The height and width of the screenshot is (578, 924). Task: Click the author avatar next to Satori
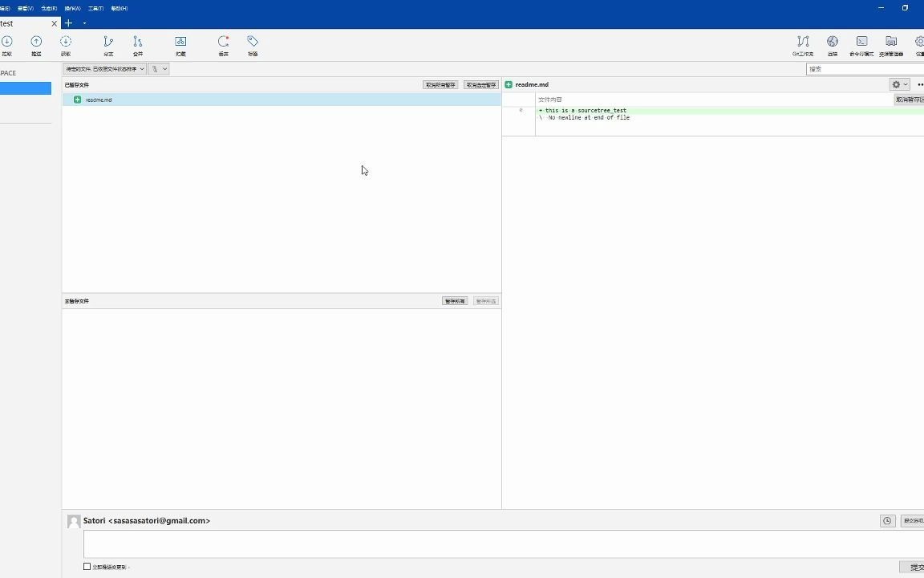[74, 521]
